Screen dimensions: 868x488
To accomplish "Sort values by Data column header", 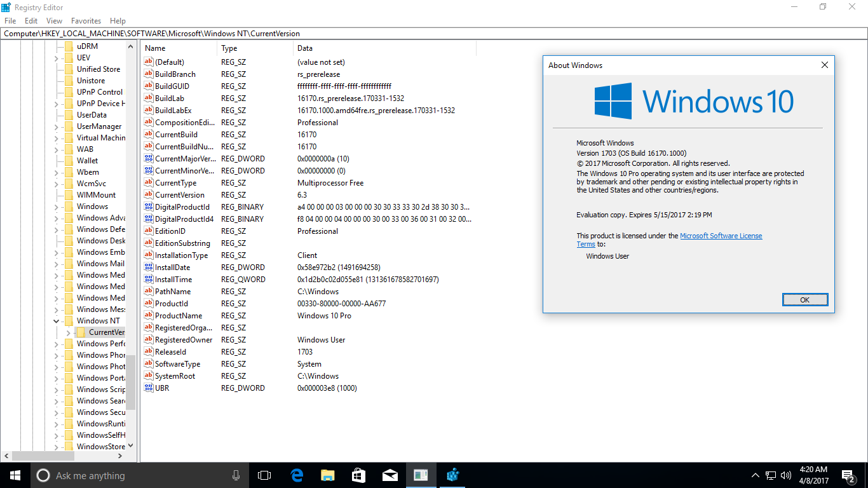I will (385, 48).
